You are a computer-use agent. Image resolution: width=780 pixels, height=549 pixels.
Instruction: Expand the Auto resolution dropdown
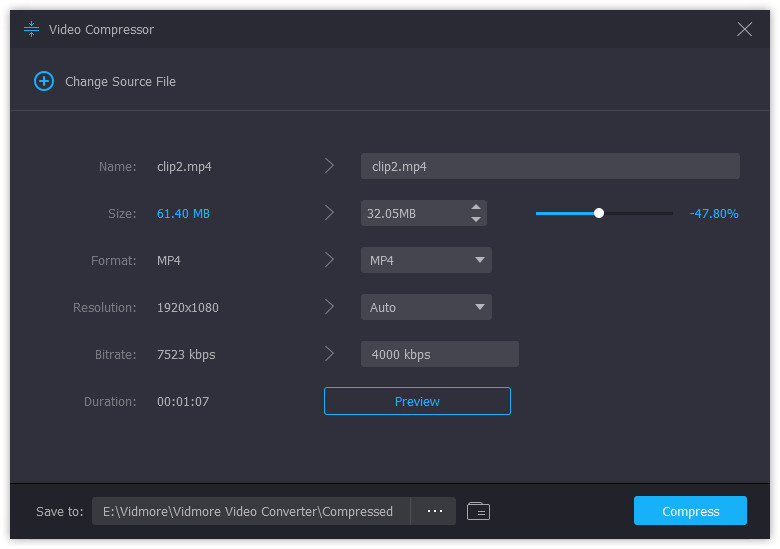click(x=426, y=307)
